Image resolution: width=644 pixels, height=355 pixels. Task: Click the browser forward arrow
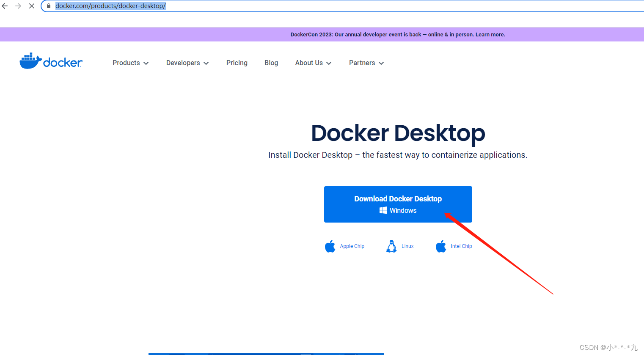[18, 6]
